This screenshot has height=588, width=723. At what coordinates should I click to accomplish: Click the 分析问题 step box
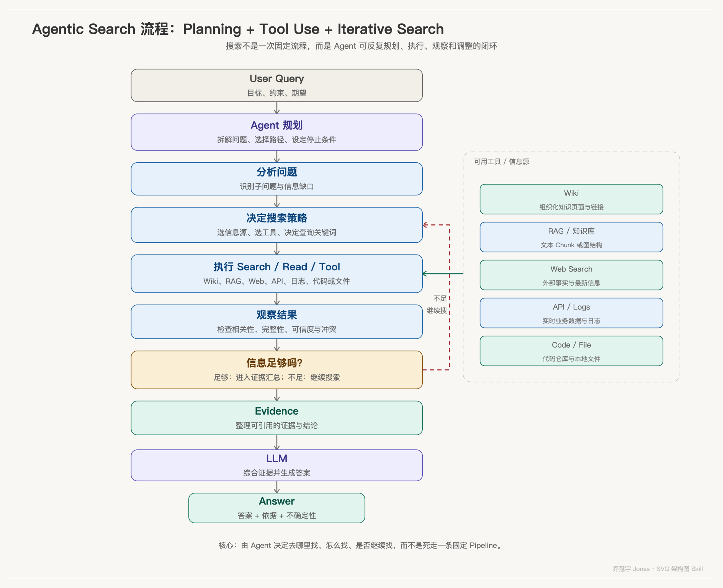pyautogui.click(x=276, y=179)
